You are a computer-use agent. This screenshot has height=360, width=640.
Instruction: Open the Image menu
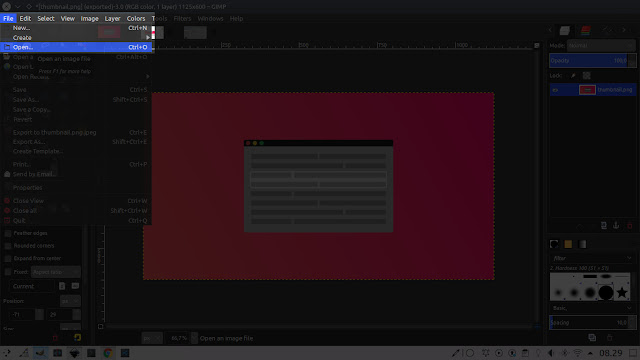[89, 18]
